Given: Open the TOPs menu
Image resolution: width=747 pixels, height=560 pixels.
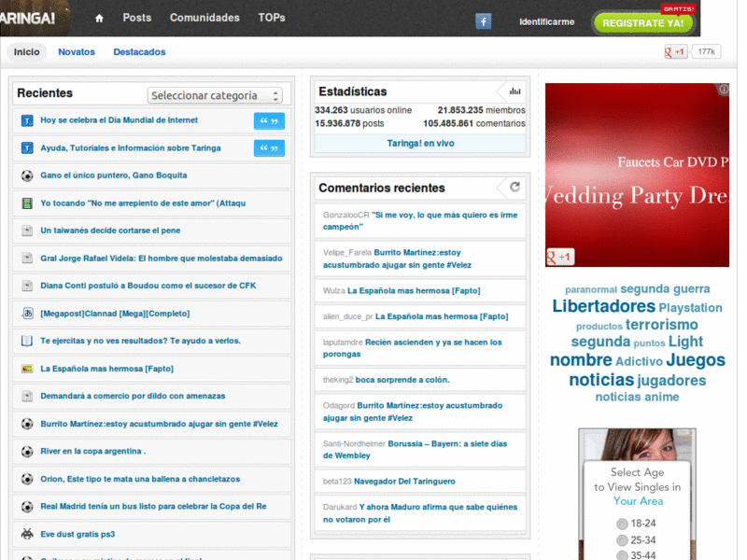Looking at the screenshot, I should [x=272, y=18].
